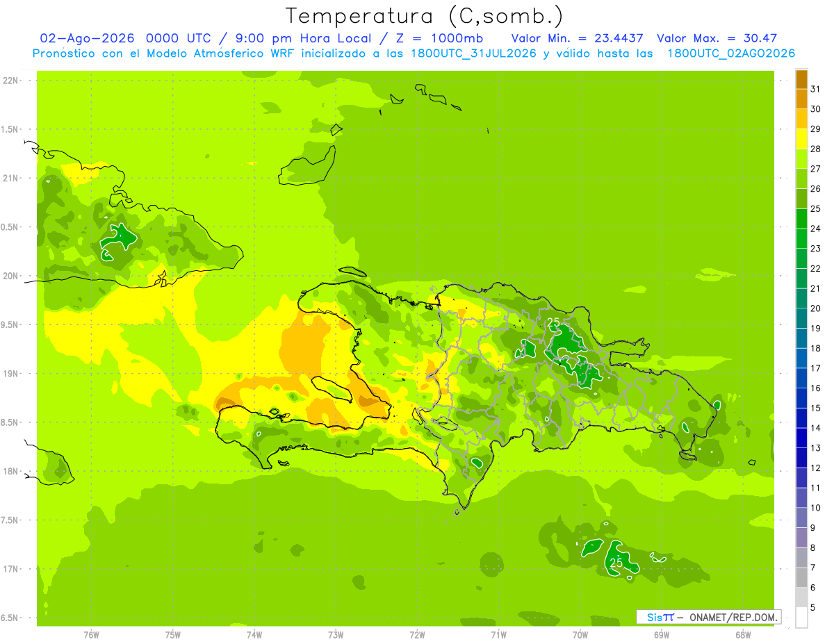Click the legend value '17'

(x=816, y=369)
